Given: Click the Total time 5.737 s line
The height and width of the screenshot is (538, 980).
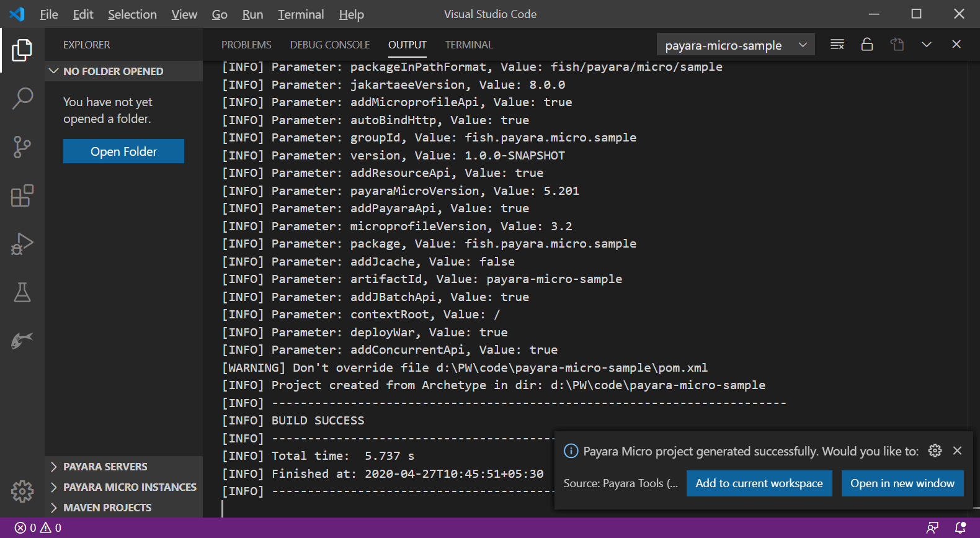Looking at the screenshot, I should tap(318, 456).
